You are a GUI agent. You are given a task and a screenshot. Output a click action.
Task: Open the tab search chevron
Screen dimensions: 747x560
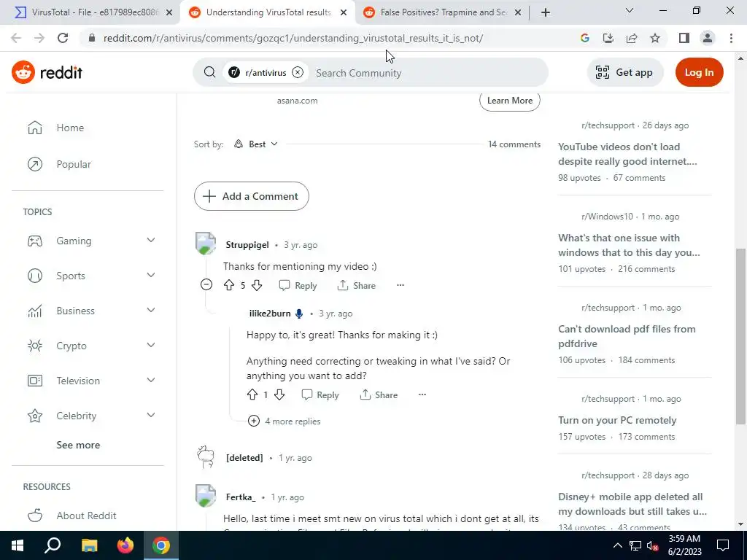pyautogui.click(x=630, y=10)
